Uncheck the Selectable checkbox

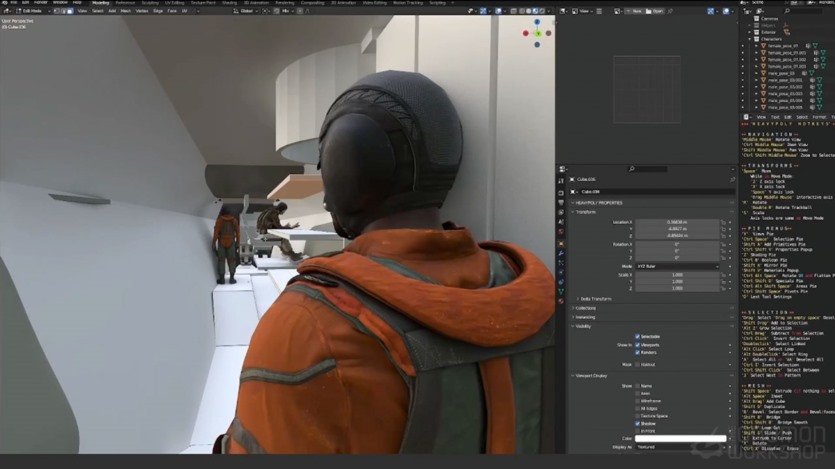(637, 336)
